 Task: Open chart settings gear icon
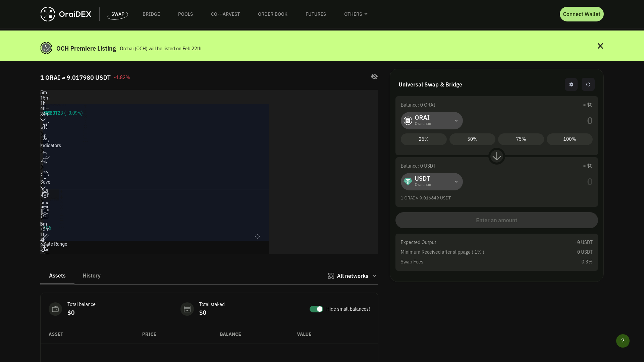pos(45,194)
